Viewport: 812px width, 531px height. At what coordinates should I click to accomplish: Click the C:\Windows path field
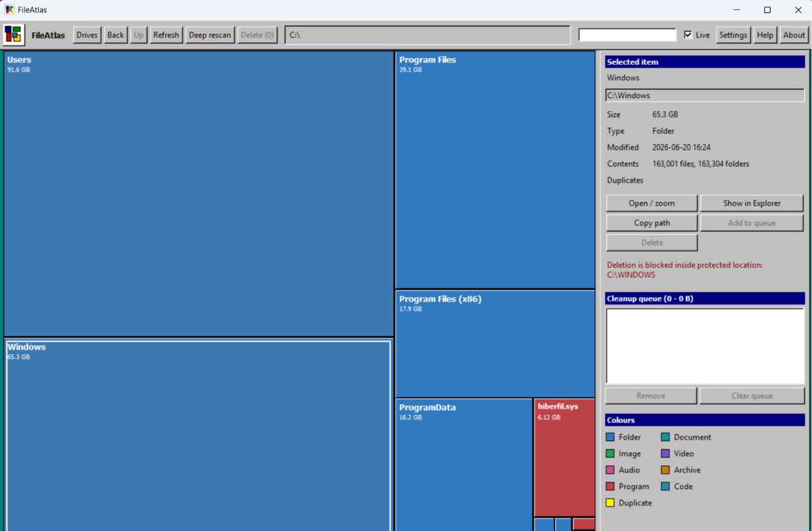[x=705, y=95]
